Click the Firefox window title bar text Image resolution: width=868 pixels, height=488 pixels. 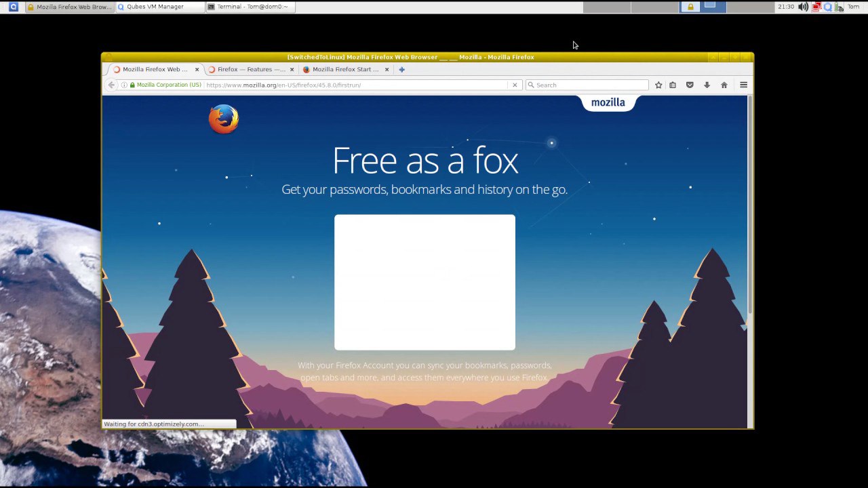tap(410, 57)
